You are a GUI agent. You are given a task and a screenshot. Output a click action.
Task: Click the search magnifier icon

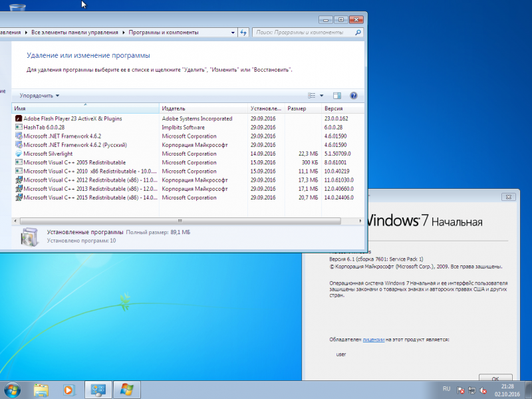click(x=358, y=33)
